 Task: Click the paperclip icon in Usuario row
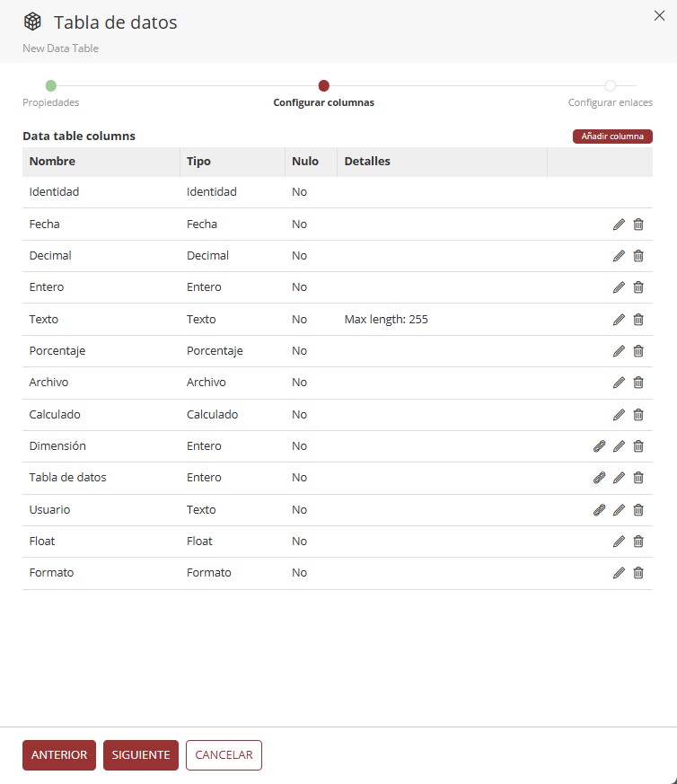[599, 510]
